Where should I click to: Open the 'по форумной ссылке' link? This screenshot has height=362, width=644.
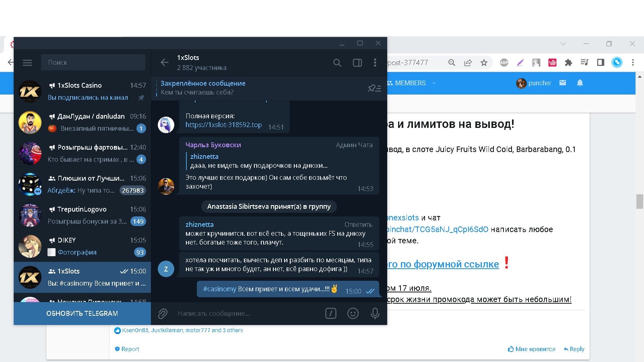click(x=443, y=264)
